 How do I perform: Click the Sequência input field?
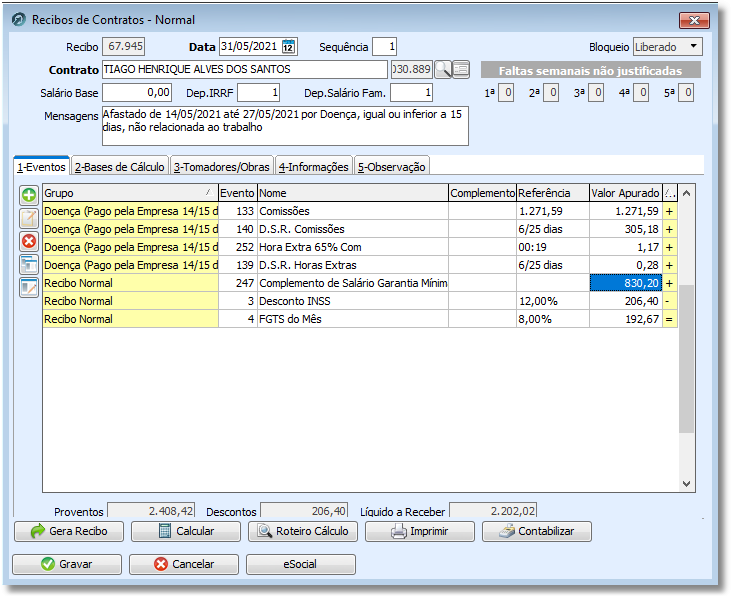(384, 47)
